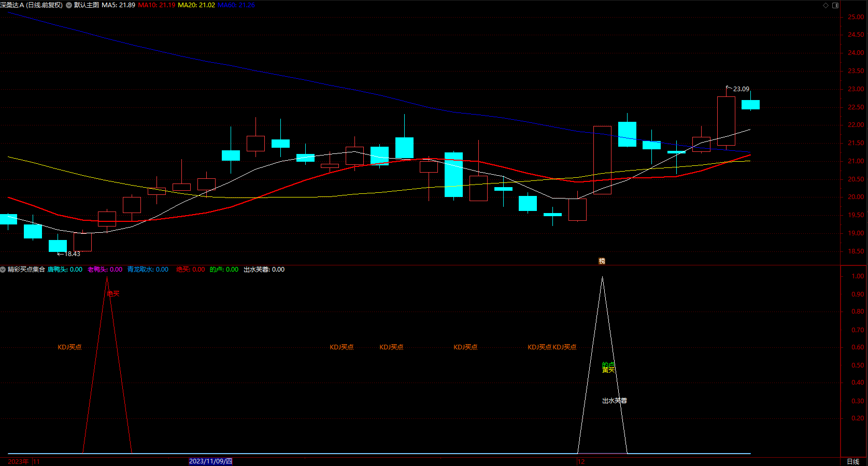Viewport: 868px width, 466px height.
Task: Click the 25.00 price axis label
Action: pos(856,17)
